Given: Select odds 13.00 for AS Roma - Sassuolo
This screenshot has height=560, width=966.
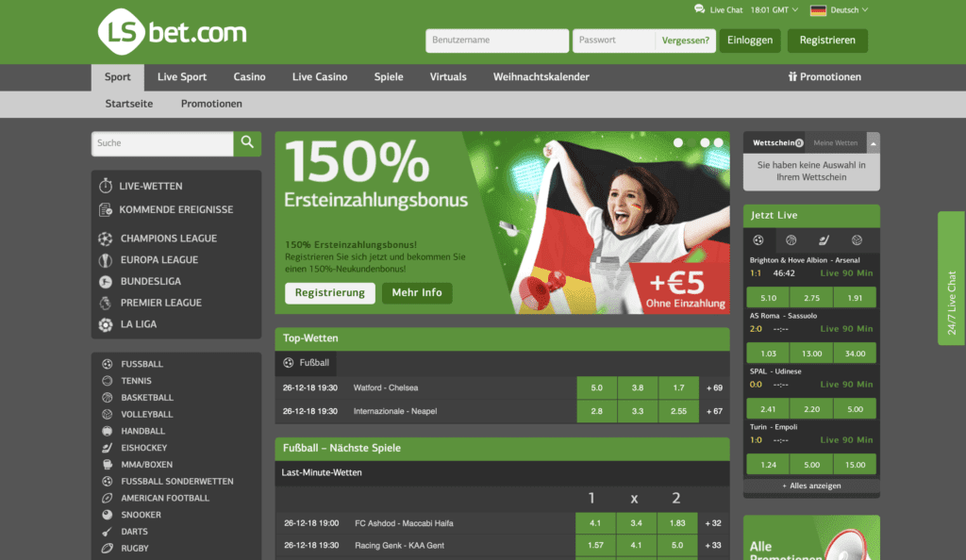Looking at the screenshot, I should (x=811, y=354).
